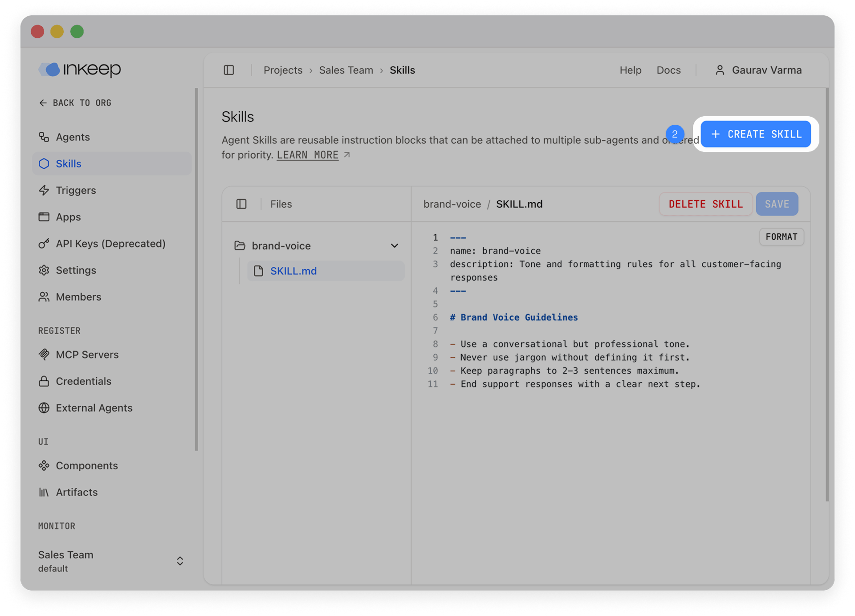Open Apps section in sidebar
855x616 pixels.
[68, 217]
